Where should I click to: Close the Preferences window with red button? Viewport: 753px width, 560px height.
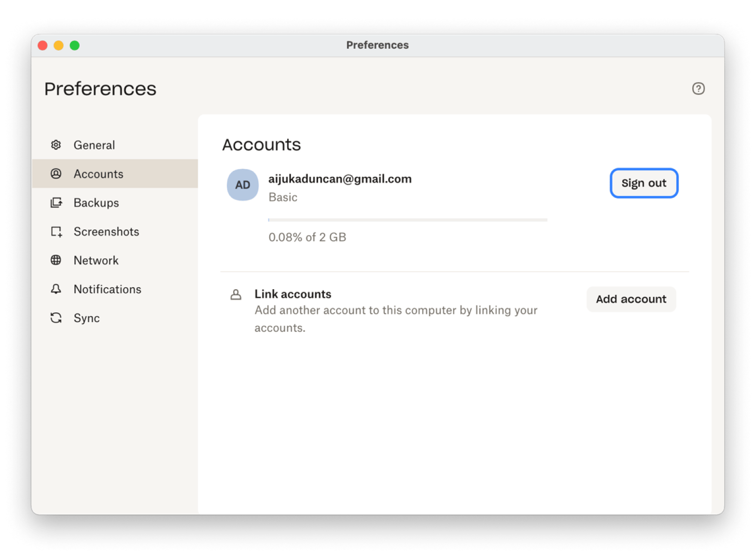[x=42, y=45]
